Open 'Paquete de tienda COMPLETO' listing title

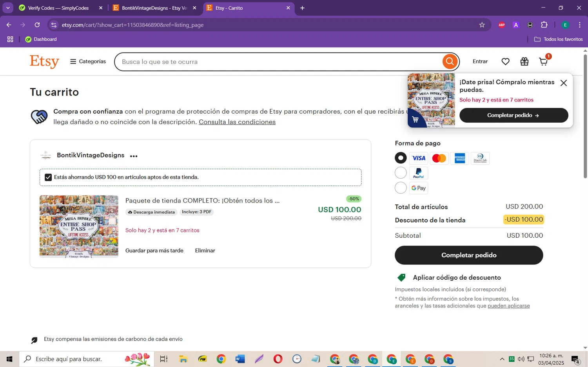click(x=202, y=201)
